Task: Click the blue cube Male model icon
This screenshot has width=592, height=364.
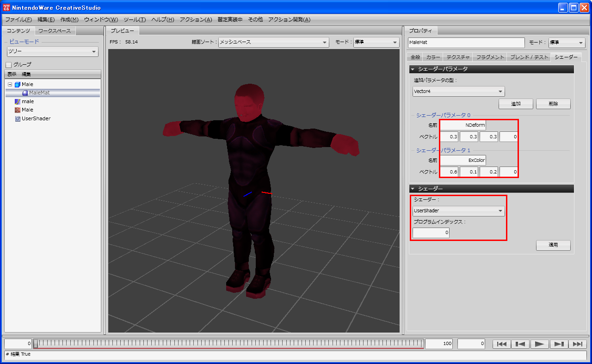Action: (x=18, y=85)
